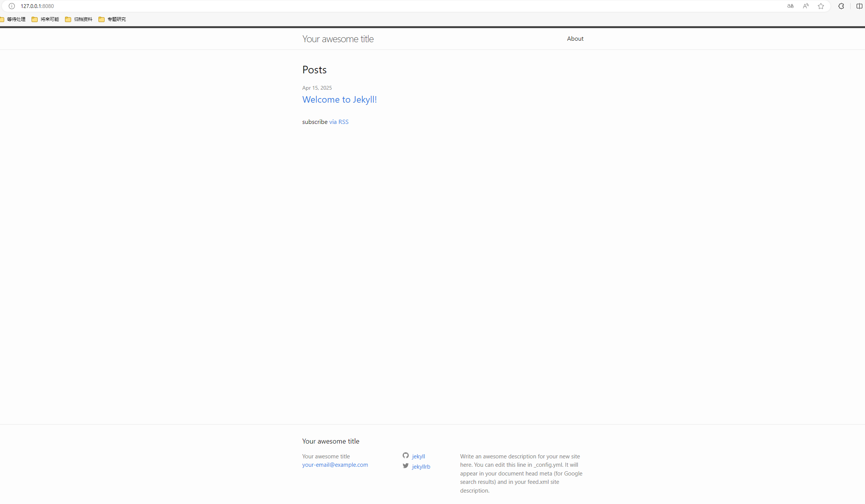This screenshot has width=865, height=504.
Task: Click the Twitter bird icon in footer
Action: coord(406,466)
